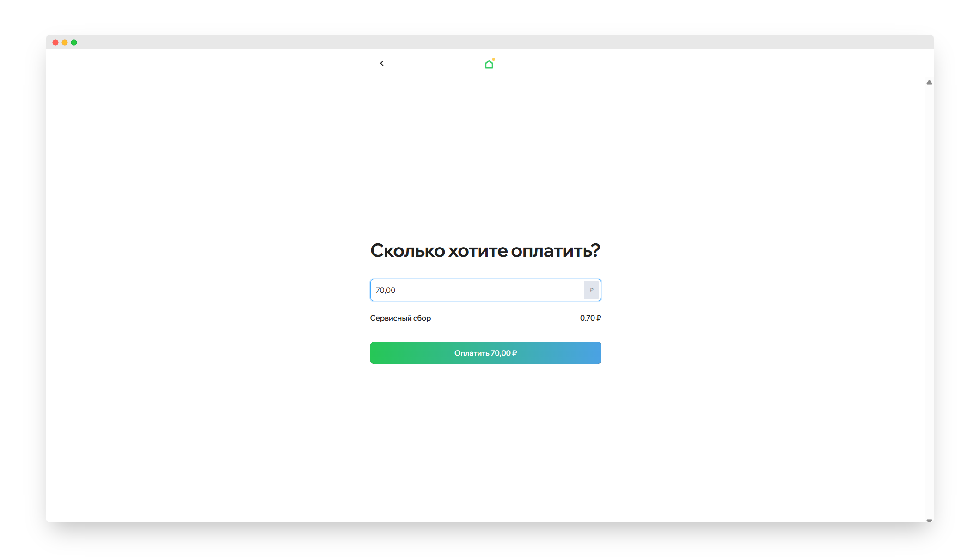Click the scroll down arrow
Image resolution: width=980 pixels, height=557 pixels.
(x=929, y=521)
